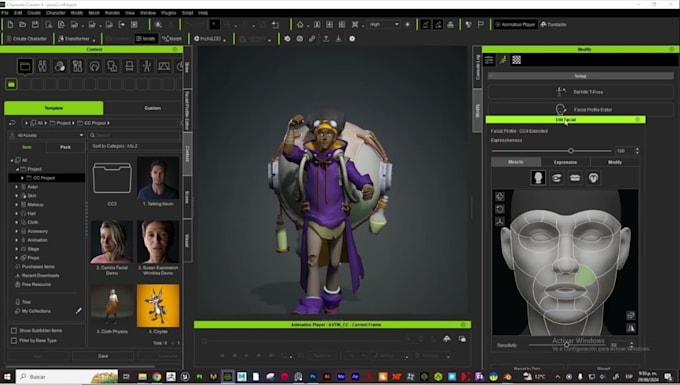This screenshot has width=680, height=385.
Task: Open the Transformer dropdown arrow
Action: (94, 39)
